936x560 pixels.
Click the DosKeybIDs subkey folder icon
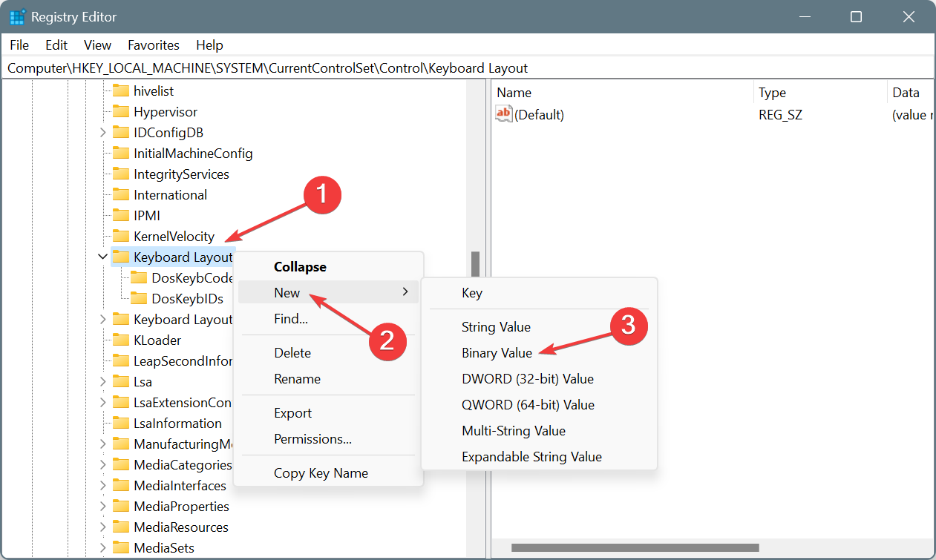click(x=139, y=299)
